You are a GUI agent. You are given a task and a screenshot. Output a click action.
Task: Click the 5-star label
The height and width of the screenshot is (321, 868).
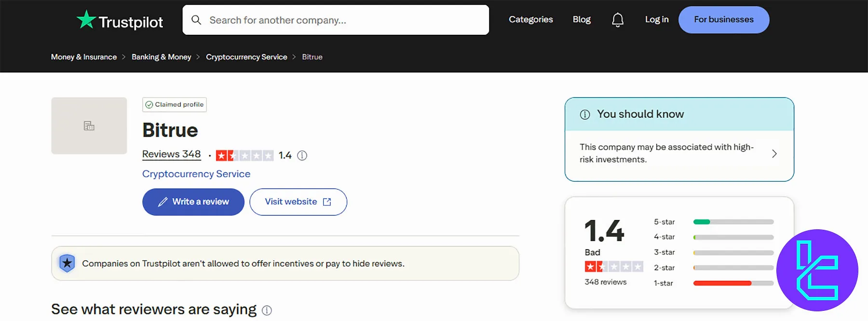[664, 222]
